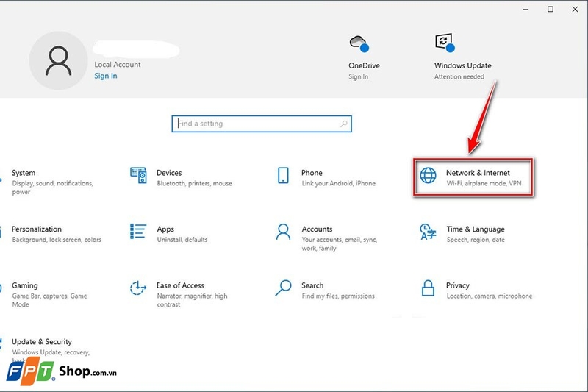This screenshot has width=588, height=392.
Task: Minimize the Settings window
Action: click(x=526, y=9)
